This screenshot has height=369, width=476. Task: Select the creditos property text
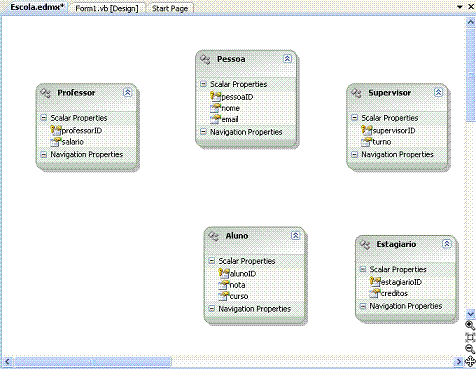pyautogui.click(x=394, y=293)
